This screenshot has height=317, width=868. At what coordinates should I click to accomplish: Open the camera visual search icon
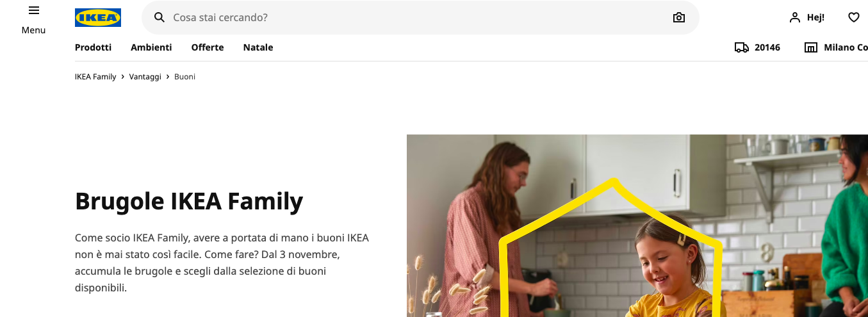[679, 17]
